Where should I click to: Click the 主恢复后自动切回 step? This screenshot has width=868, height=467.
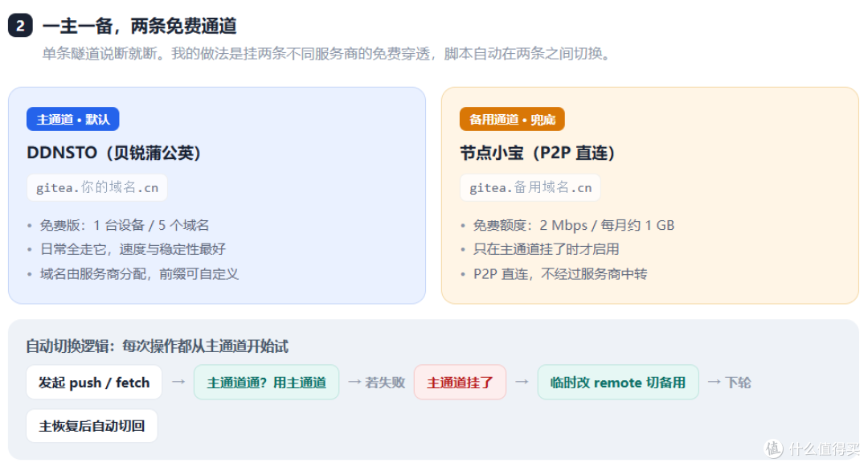(x=92, y=426)
